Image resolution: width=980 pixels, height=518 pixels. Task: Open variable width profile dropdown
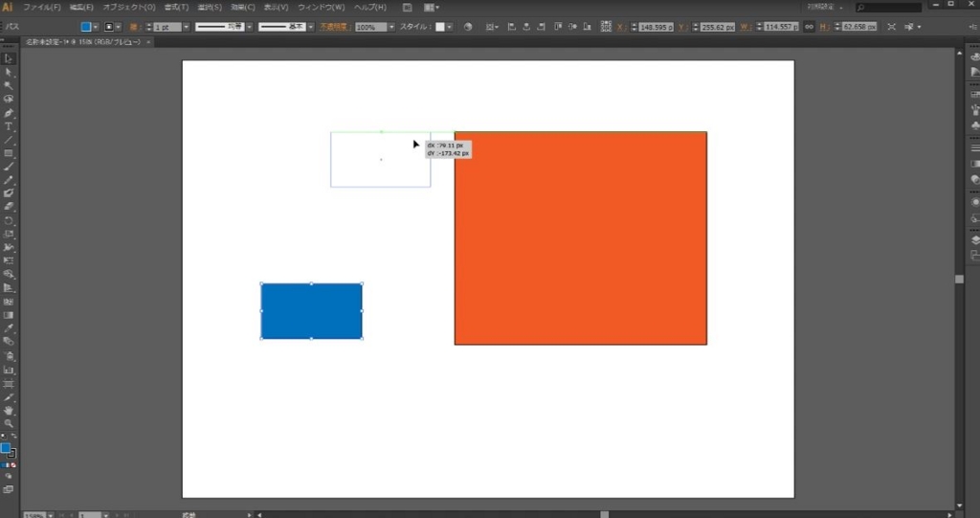click(x=250, y=27)
